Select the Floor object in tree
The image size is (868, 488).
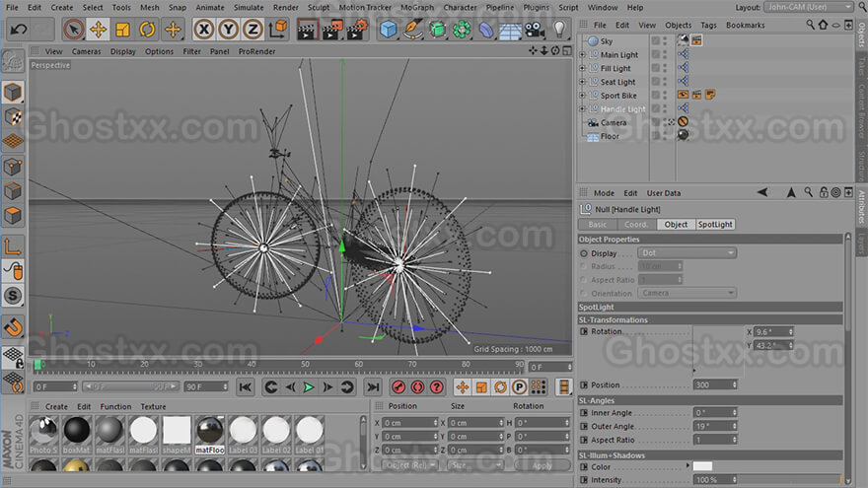610,136
